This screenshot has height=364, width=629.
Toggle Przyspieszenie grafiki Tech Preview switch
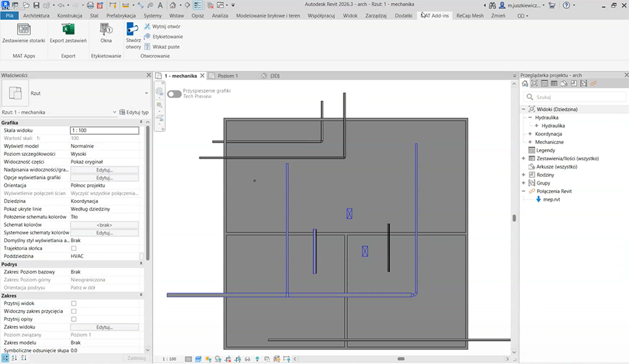174,94
